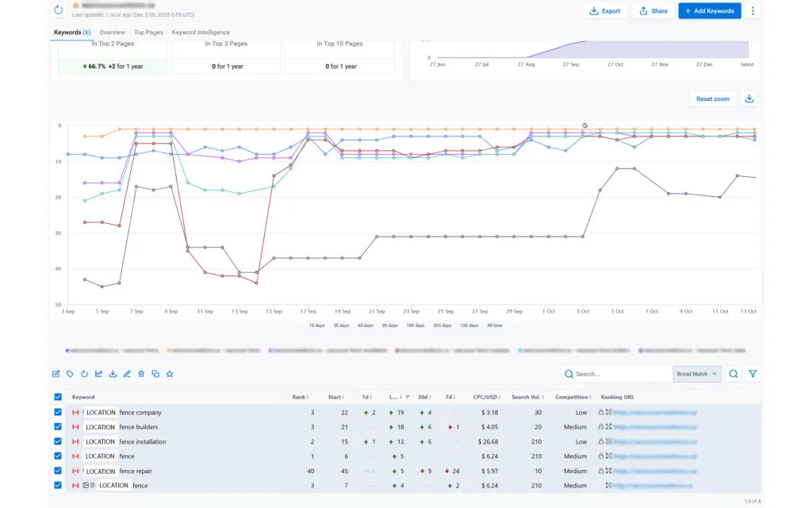Select the 90 days chart range
The width and height of the screenshot is (812, 508).
click(x=390, y=325)
